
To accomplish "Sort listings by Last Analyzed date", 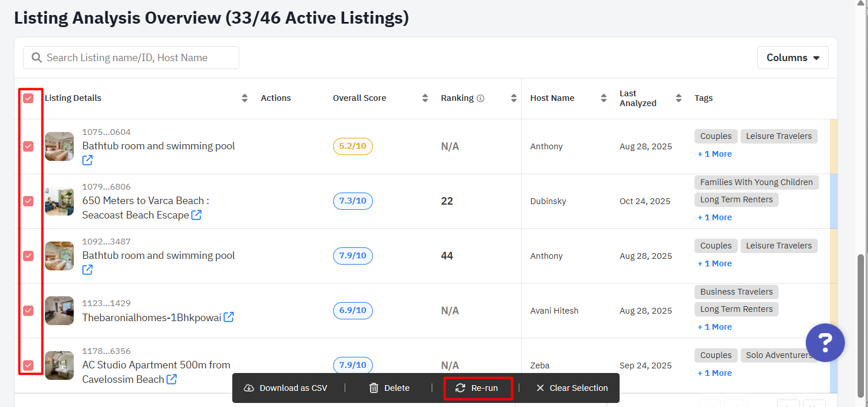I will pyautogui.click(x=678, y=99).
